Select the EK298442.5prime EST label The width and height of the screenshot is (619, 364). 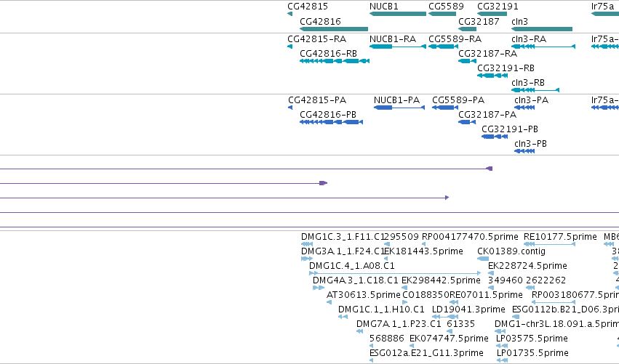tap(441, 280)
